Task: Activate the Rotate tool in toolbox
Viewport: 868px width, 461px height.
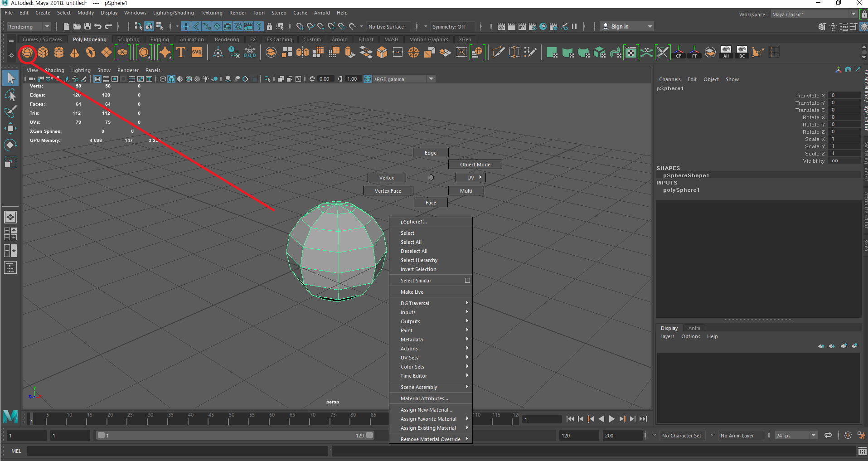Action: pos(10,145)
